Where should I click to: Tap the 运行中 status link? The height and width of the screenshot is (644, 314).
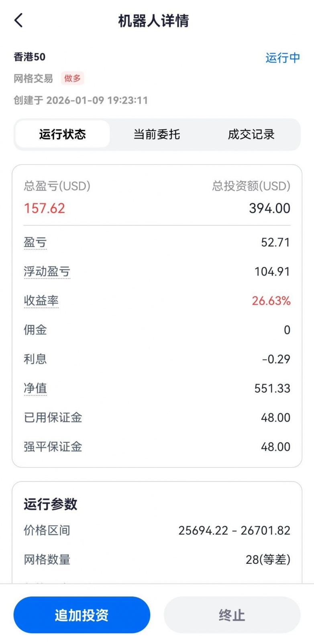coord(282,58)
